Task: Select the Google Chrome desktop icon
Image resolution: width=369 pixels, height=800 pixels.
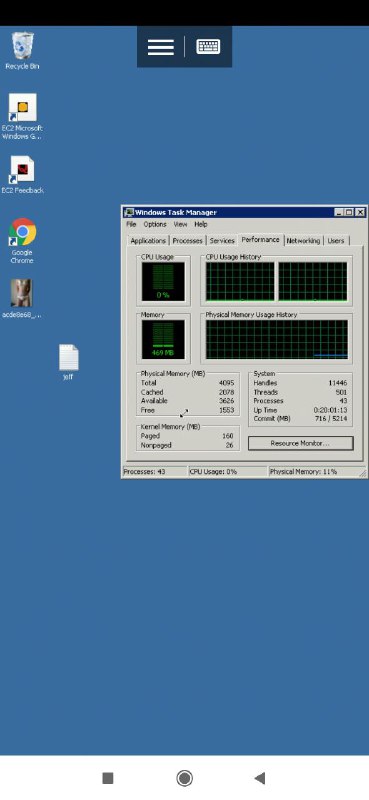Action: (22, 241)
